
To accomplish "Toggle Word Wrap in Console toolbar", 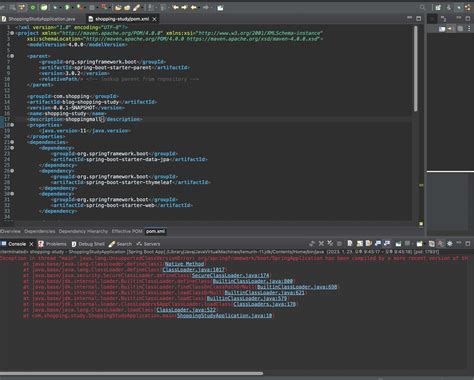I will click(369, 244).
